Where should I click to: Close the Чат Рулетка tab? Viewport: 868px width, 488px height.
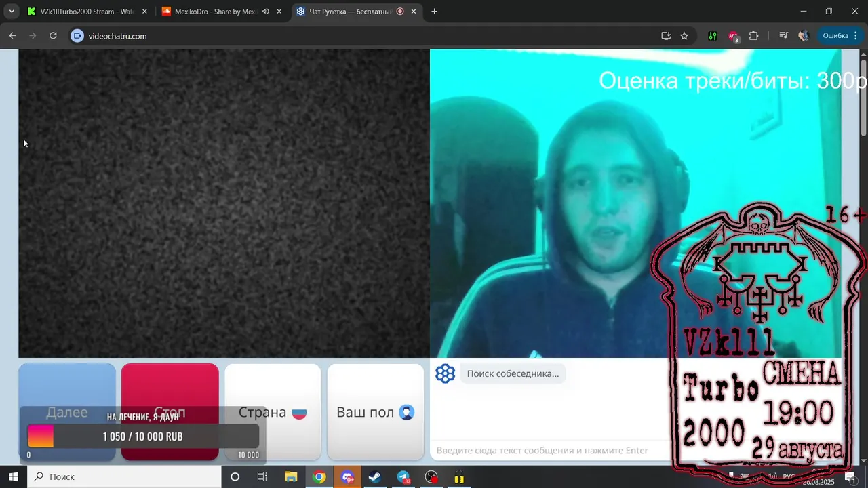coord(414,12)
